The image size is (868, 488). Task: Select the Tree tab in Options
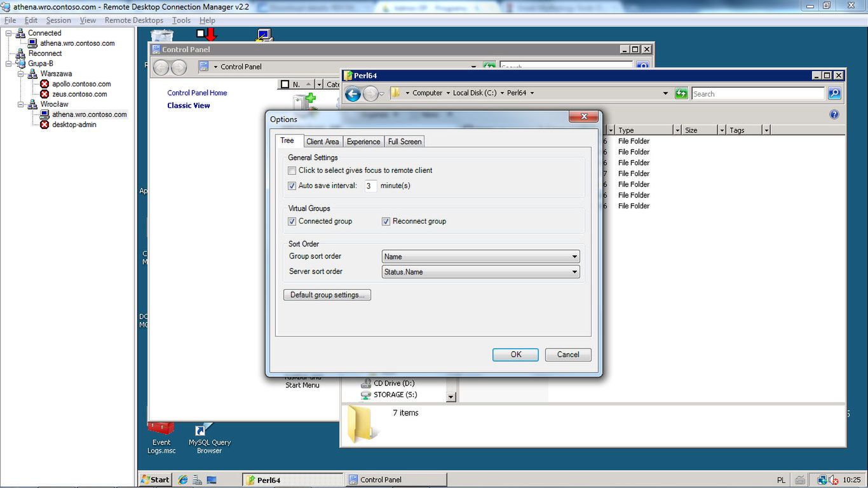(x=287, y=140)
